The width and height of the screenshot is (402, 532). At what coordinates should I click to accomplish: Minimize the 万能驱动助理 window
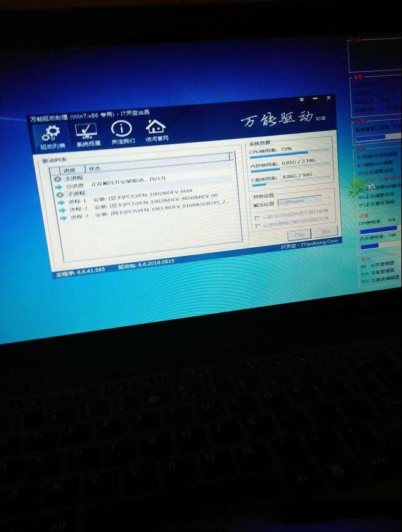pos(315,98)
